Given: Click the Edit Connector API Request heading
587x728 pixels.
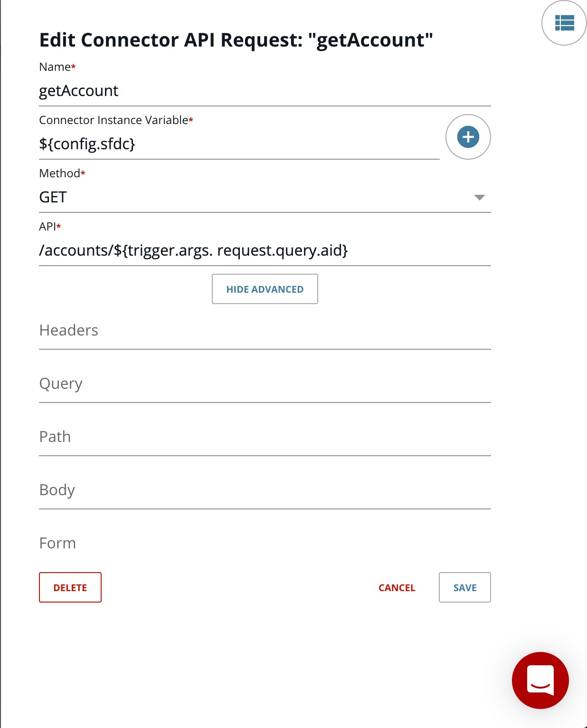Looking at the screenshot, I should point(236,40).
